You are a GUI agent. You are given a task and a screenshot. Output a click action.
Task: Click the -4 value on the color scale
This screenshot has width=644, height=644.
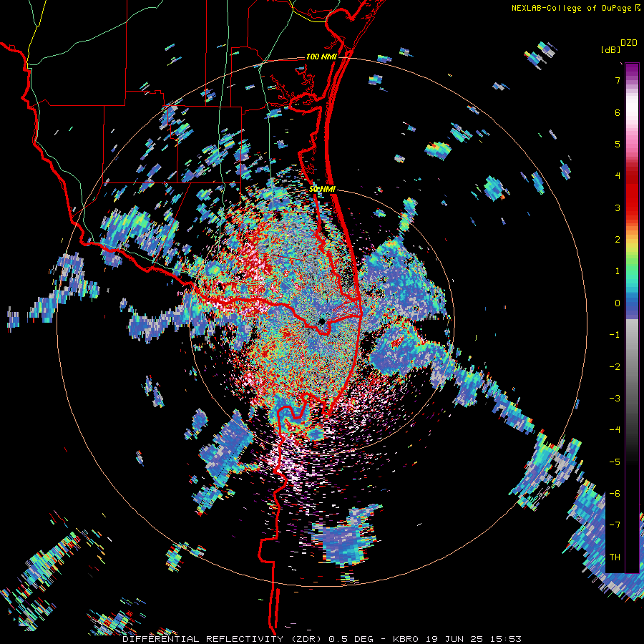(x=615, y=430)
